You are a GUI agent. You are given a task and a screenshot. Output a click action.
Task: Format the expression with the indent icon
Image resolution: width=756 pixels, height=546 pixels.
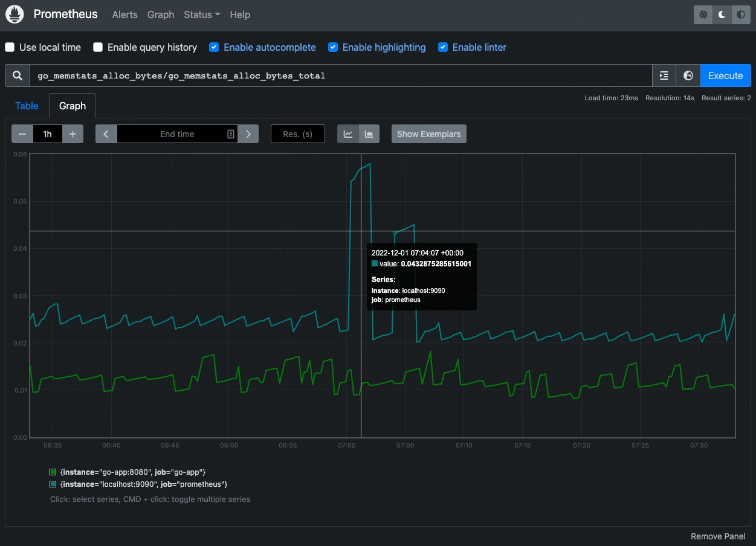tap(664, 75)
